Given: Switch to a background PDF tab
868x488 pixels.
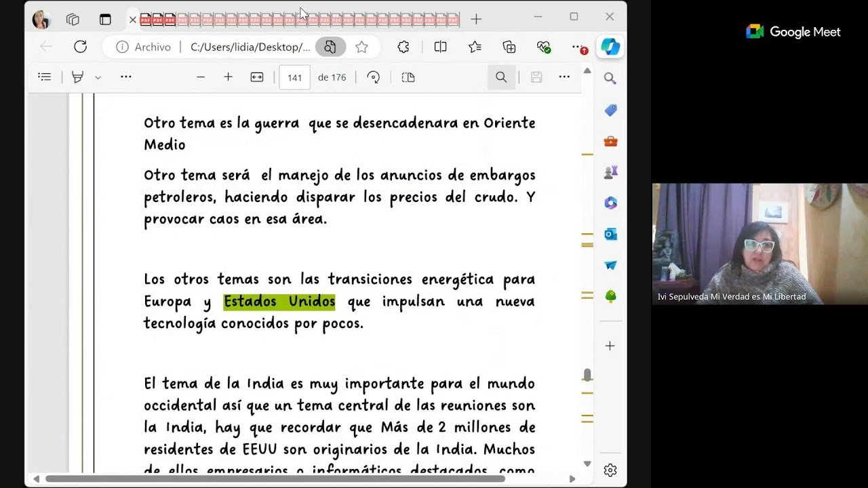Looking at the screenshot, I should pyautogui.click(x=271, y=19).
